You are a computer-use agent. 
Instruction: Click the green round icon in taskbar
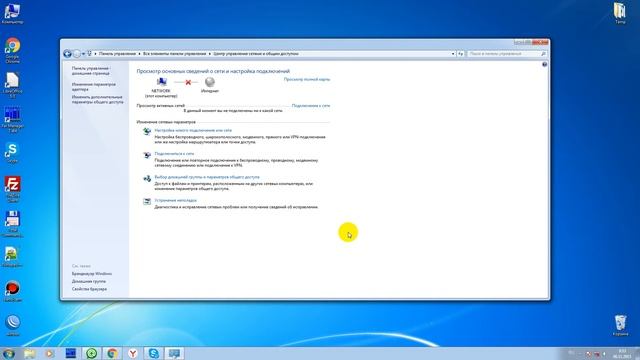click(x=91, y=353)
